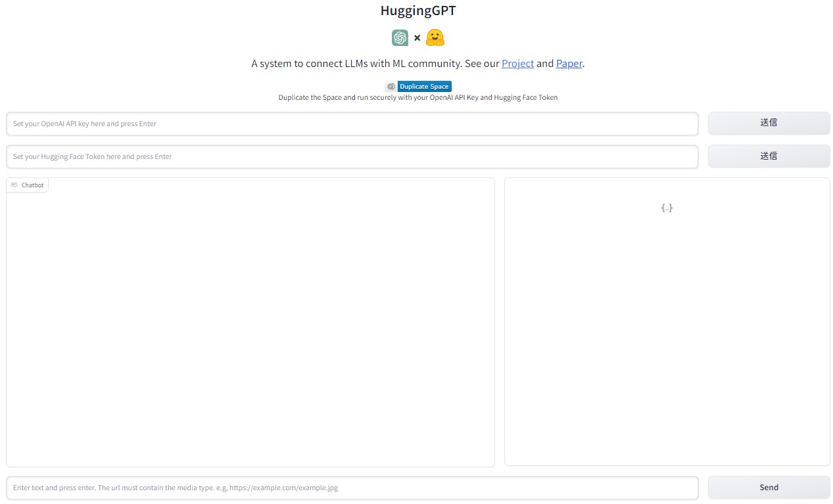The width and height of the screenshot is (833, 504).
Task: Focus the Hugging Face Token input field
Action: tap(352, 156)
